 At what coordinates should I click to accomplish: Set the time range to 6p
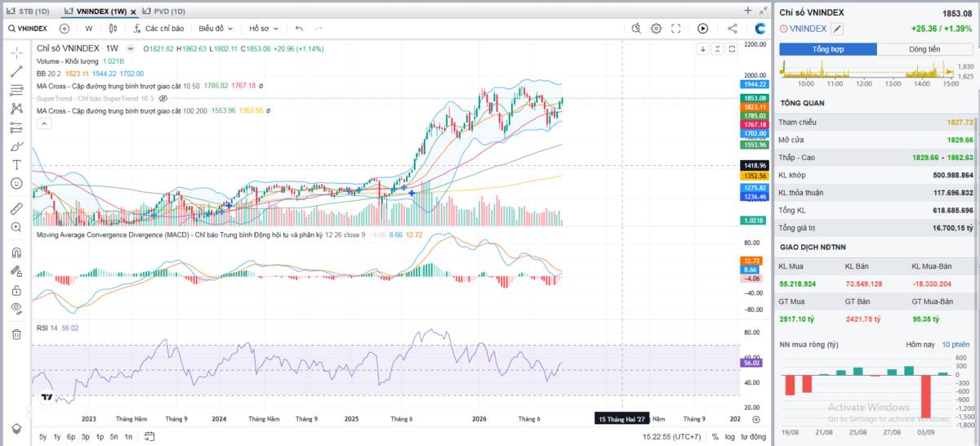click(x=71, y=436)
